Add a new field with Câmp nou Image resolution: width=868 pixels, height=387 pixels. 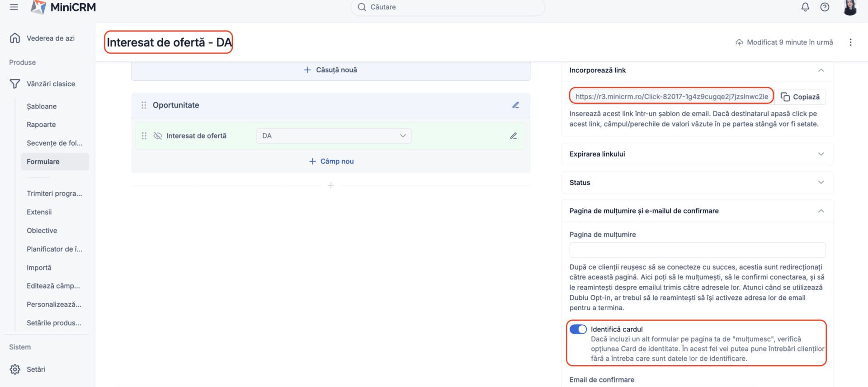coord(331,161)
